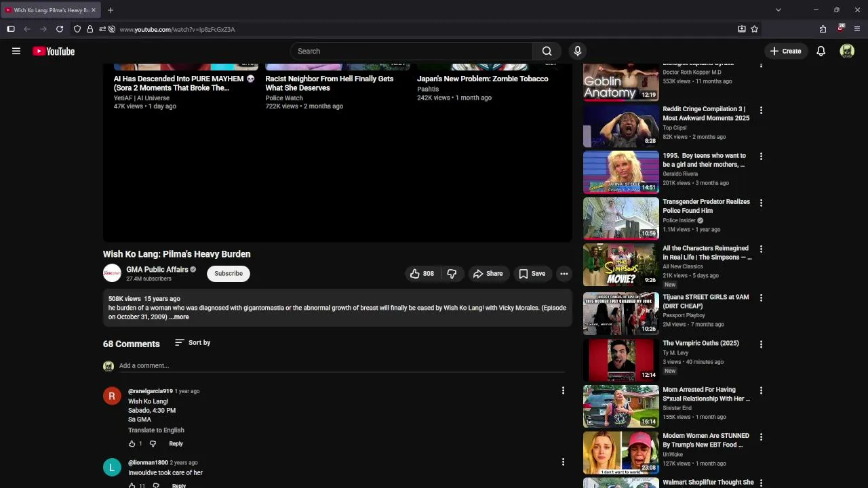This screenshot has width=868, height=488.
Task: Like the video with 808 likes
Action: [421, 274]
